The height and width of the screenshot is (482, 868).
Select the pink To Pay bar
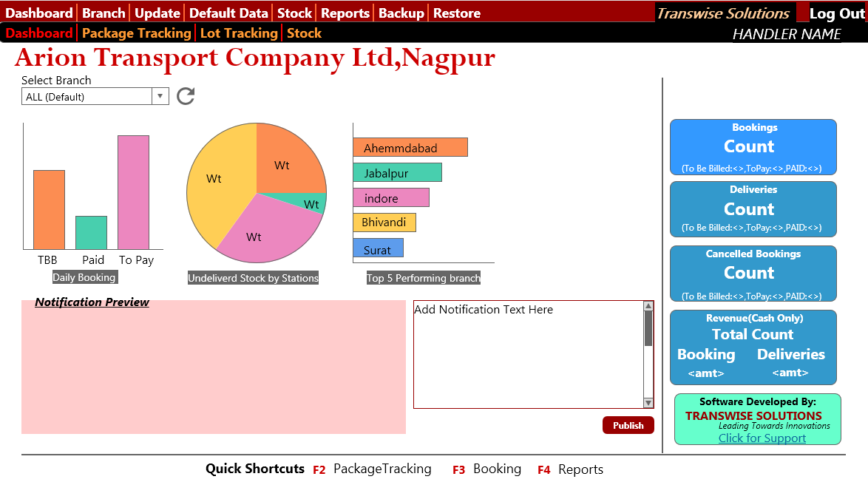pyautogui.click(x=133, y=192)
